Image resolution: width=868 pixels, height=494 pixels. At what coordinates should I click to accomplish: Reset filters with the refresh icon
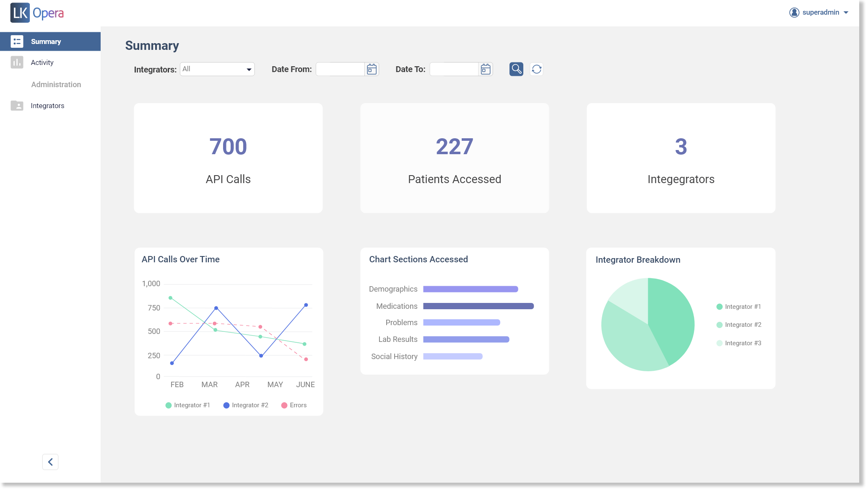pyautogui.click(x=537, y=69)
